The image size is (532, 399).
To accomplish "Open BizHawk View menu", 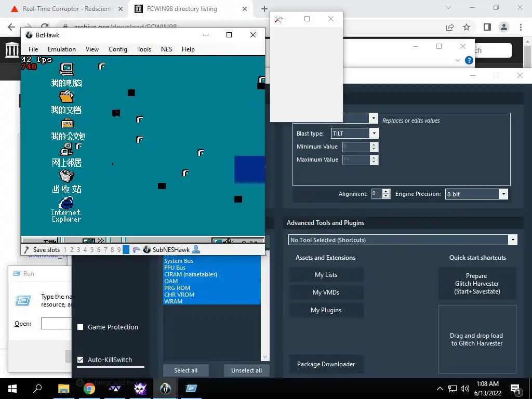I will click(92, 49).
